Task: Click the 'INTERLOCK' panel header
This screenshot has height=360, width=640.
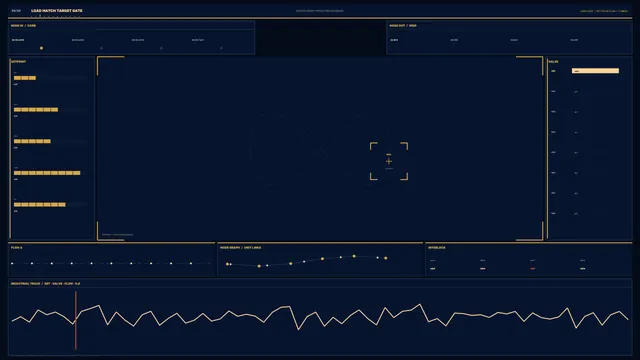Action: coord(437,248)
